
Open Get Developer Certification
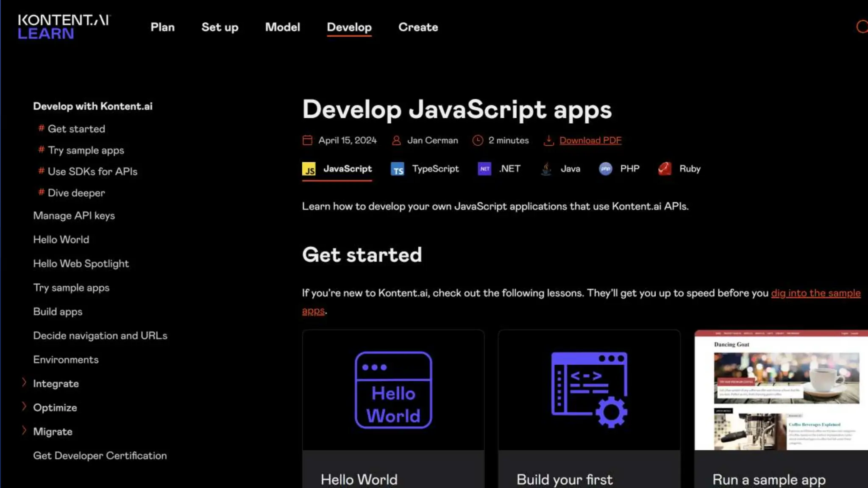(x=100, y=456)
